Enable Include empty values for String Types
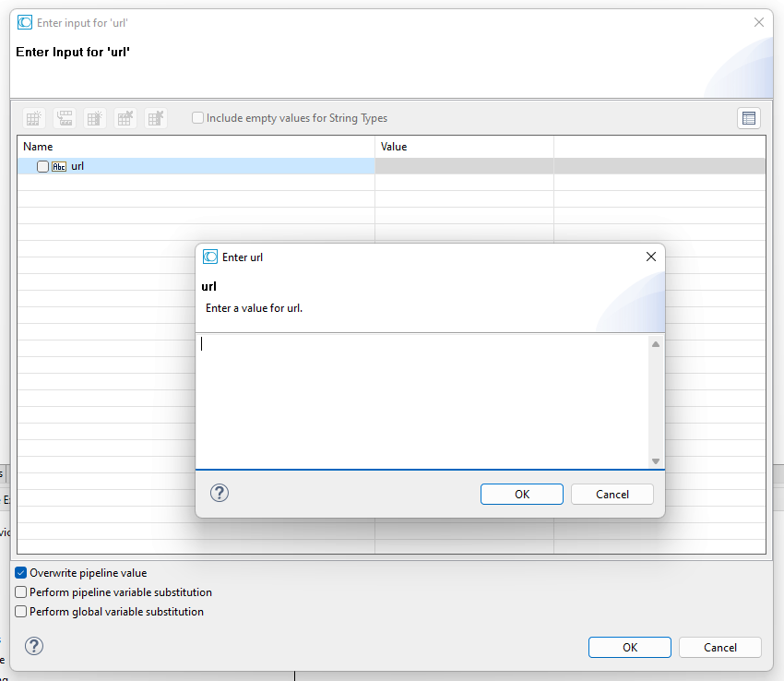Viewport: 784px width, 681px height. tap(197, 118)
